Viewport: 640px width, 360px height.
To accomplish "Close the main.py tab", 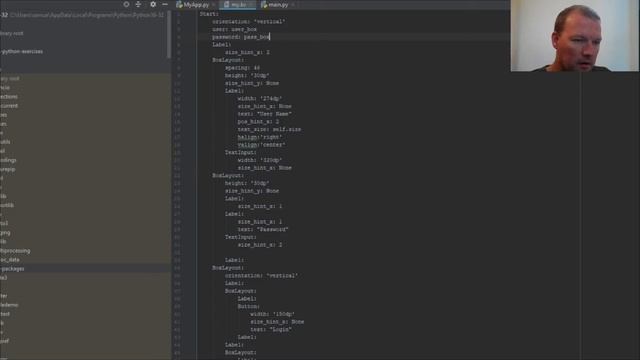I will 293,5.
